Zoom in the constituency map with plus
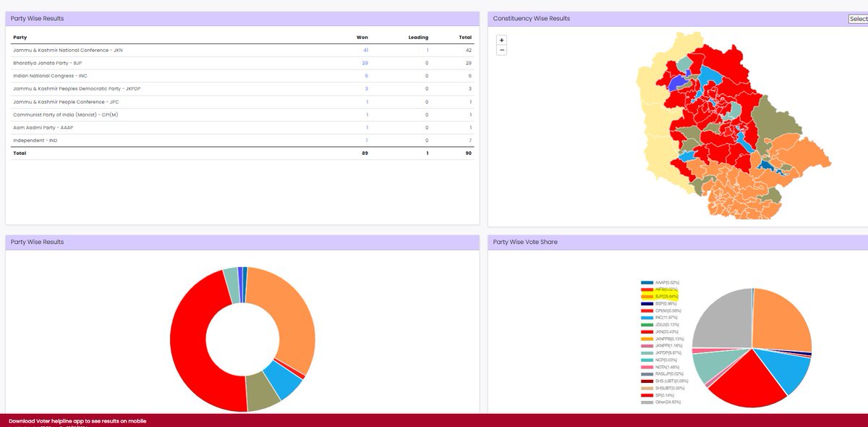Screen dimensions: 868x427 click(x=502, y=41)
